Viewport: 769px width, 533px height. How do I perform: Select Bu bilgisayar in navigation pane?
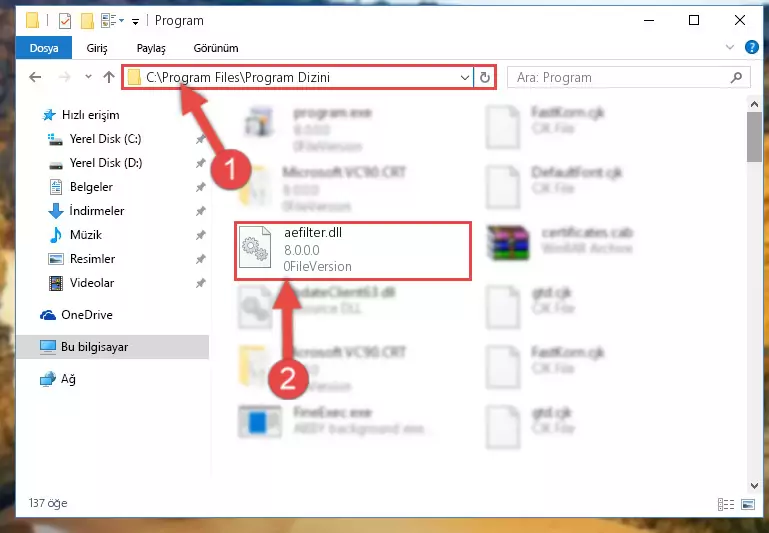(x=112, y=347)
